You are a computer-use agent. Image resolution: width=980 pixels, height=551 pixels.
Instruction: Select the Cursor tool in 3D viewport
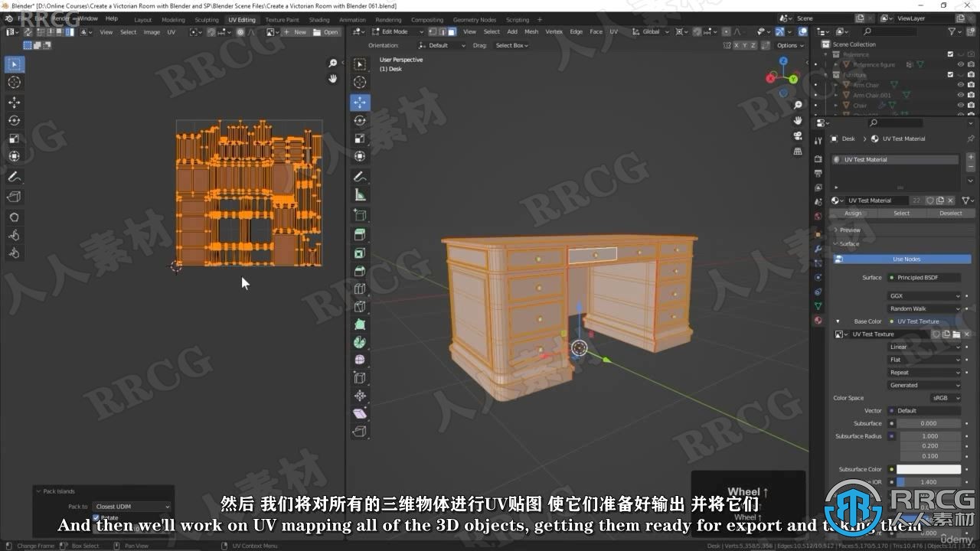click(x=360, y=83)
